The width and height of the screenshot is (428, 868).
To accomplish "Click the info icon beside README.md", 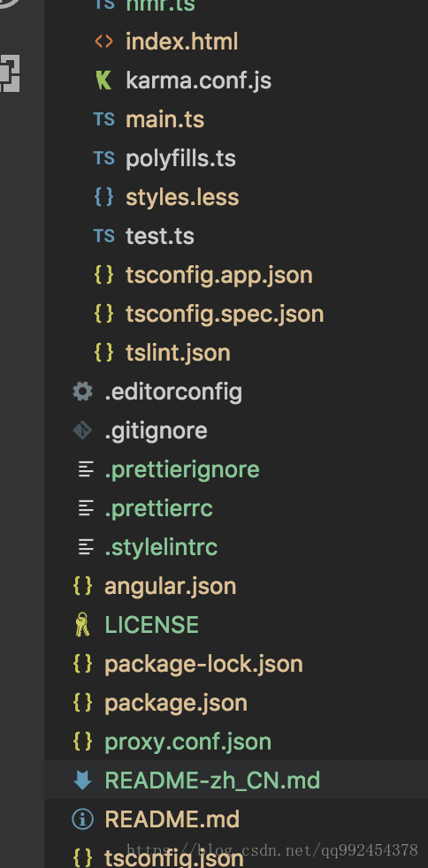I will 82,819.
